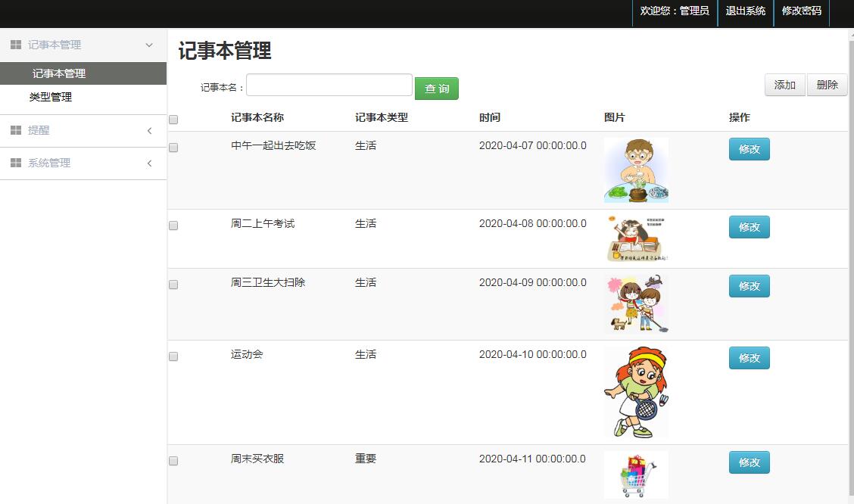Image resolution: width=854 pixels, height=504 pixels.
Task: Toggle the select-all checkbox in table header
Action: pos(173,120)
